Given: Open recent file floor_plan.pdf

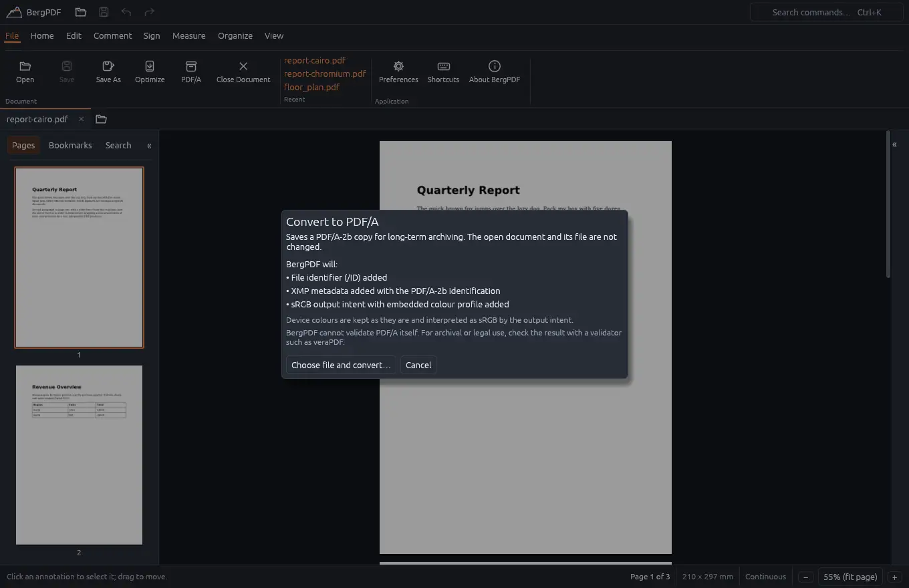Looking at the screenshot, I should [311, 87].
